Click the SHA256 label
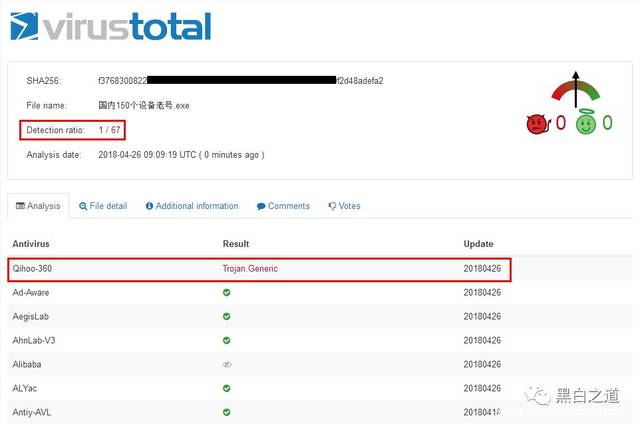This screenshot has height=424, width=640. click(x=43, y=81)
